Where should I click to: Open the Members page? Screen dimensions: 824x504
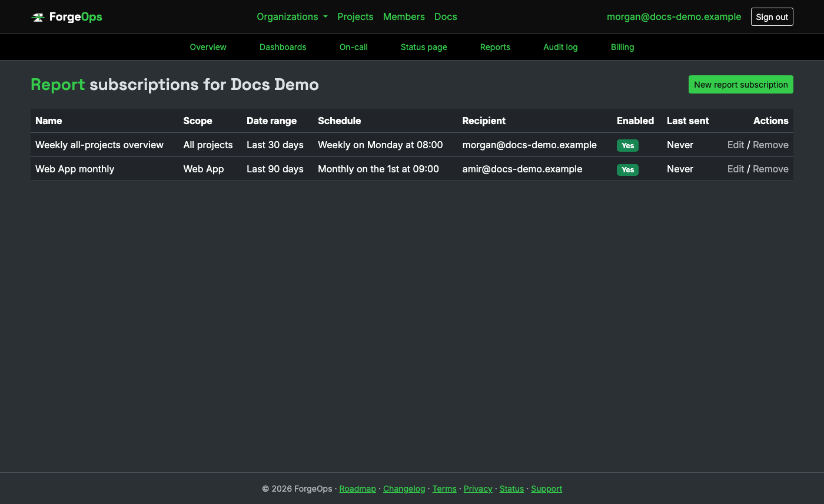pos(404,16)
